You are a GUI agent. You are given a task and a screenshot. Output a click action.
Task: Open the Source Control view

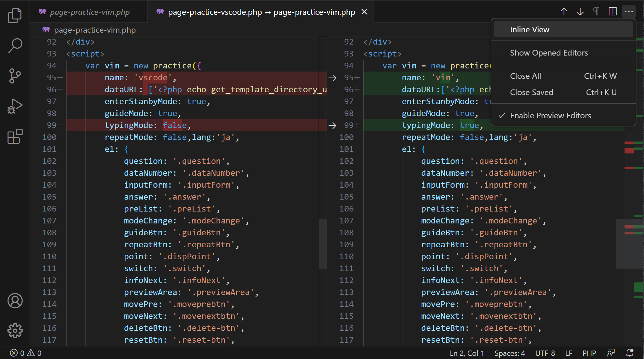tap(15, 76)
